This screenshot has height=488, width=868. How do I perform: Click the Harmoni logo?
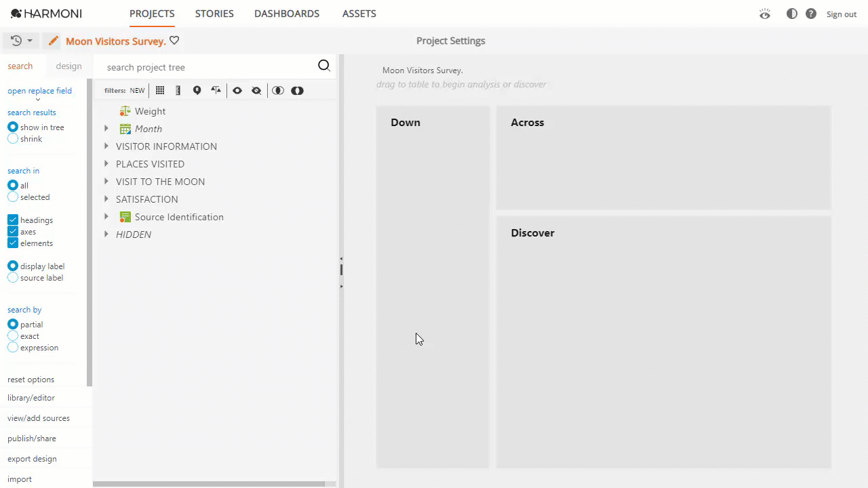click(46, 14)
